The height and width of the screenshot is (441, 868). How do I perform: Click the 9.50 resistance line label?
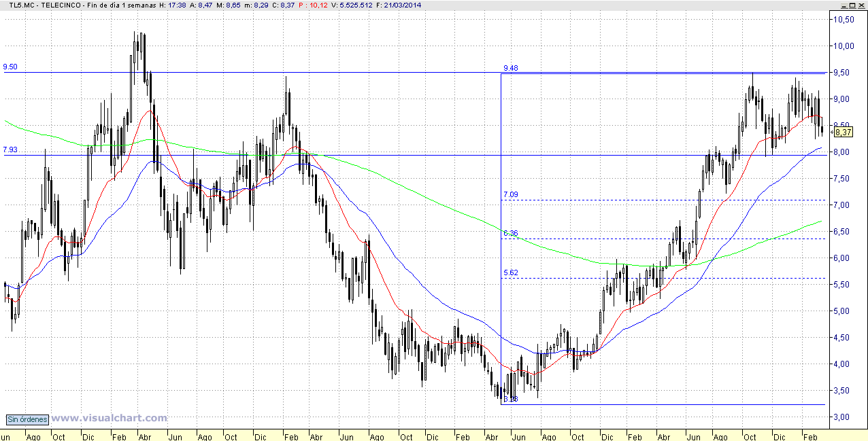tap(10, 67)
